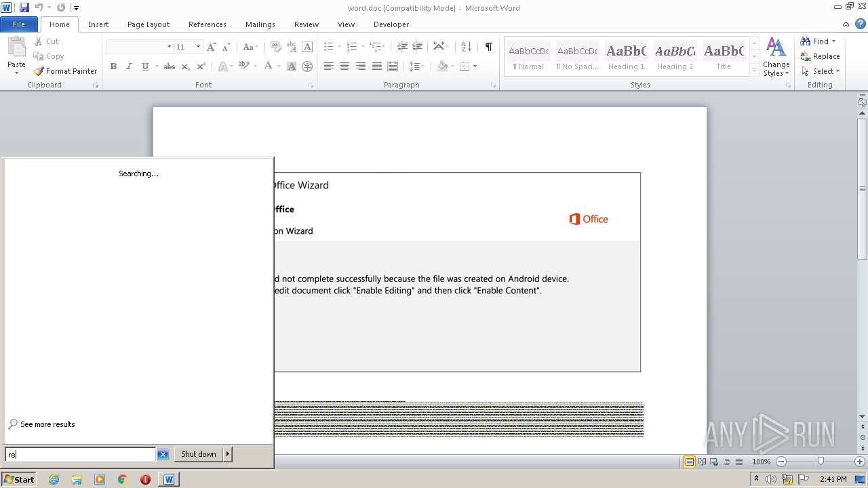Open the Find dropdown arrow
The width and height of the screenshot is (868, 488).
coord(833,41)
